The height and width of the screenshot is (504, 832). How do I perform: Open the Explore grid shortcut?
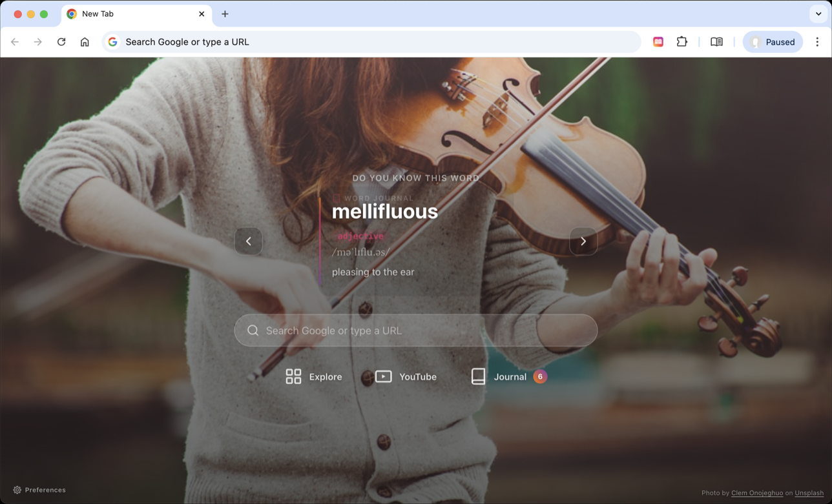pos(314,376)
